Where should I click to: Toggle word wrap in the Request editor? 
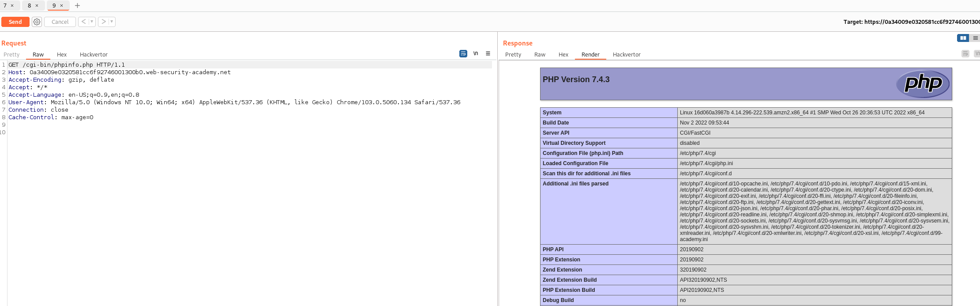click(463, 53)
